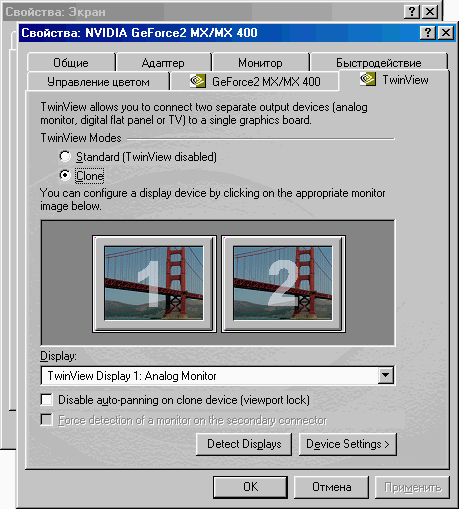Select the Clone mode radio button
Screen dimensions: 459x509
(x=65, y=175)
